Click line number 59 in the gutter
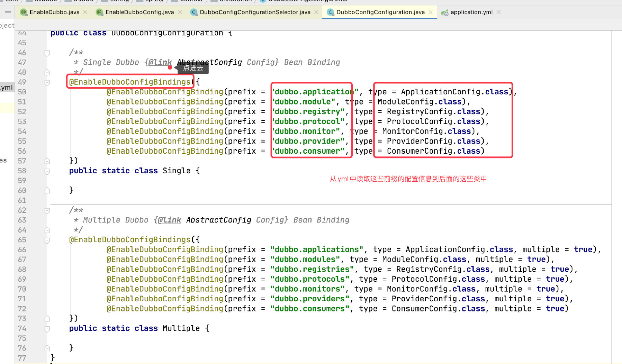The height and width of the screenshot is (364, 622). (x=22, y=181)
